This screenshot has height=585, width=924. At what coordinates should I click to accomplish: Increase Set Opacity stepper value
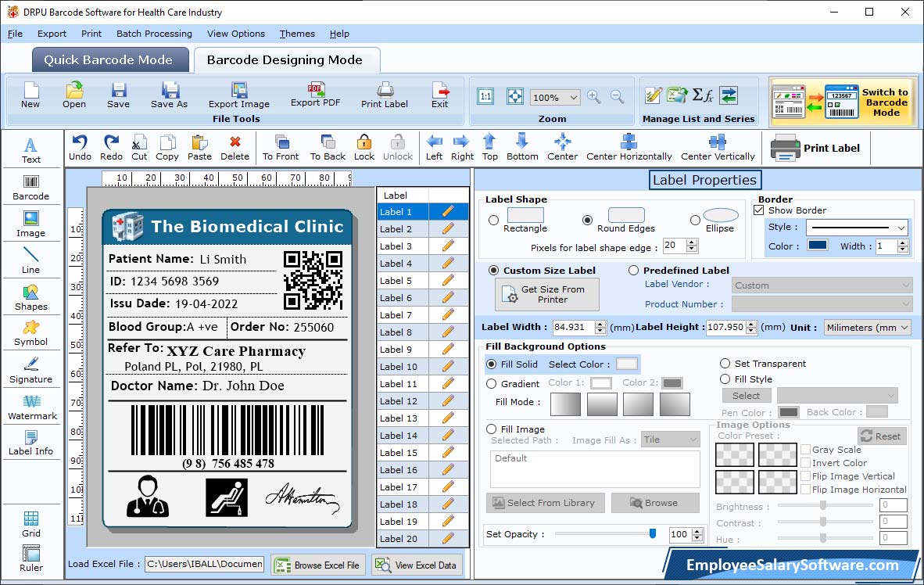click(698, 531)
